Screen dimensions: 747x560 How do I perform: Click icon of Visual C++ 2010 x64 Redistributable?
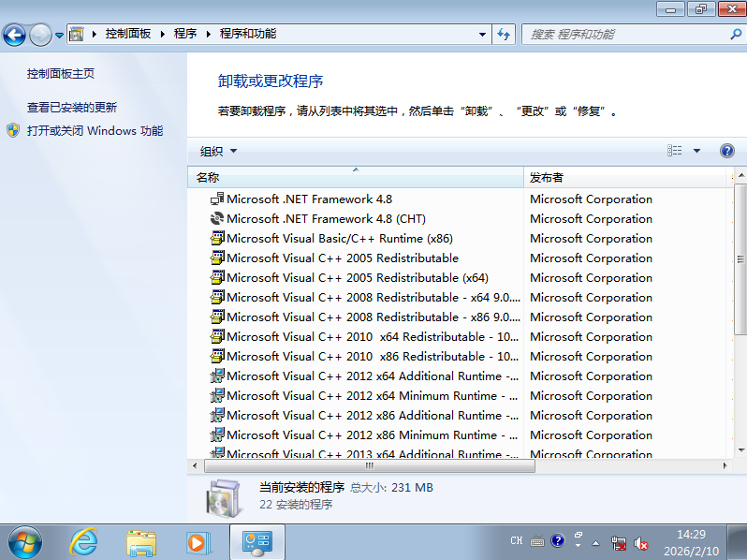[x=217, y=336]
